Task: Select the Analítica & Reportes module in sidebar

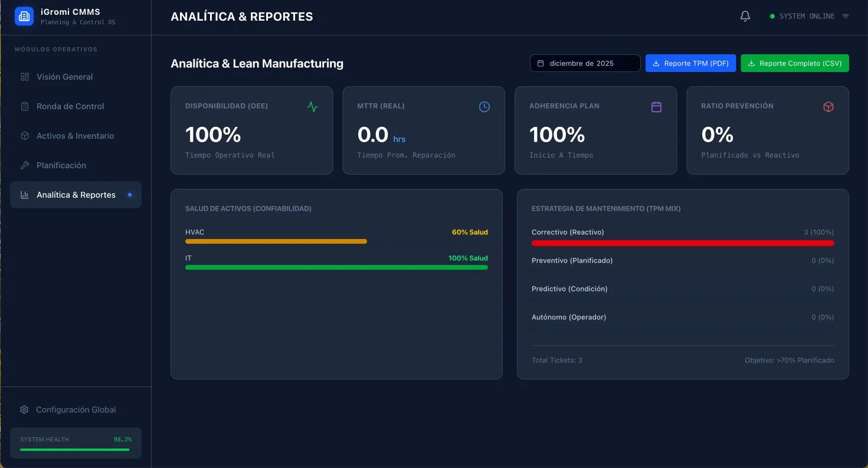Action: click(76, 195)
